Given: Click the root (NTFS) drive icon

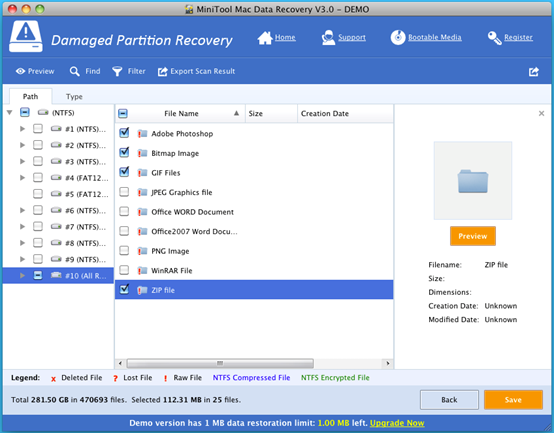Looking at the screenshot, I should [43, 113].
